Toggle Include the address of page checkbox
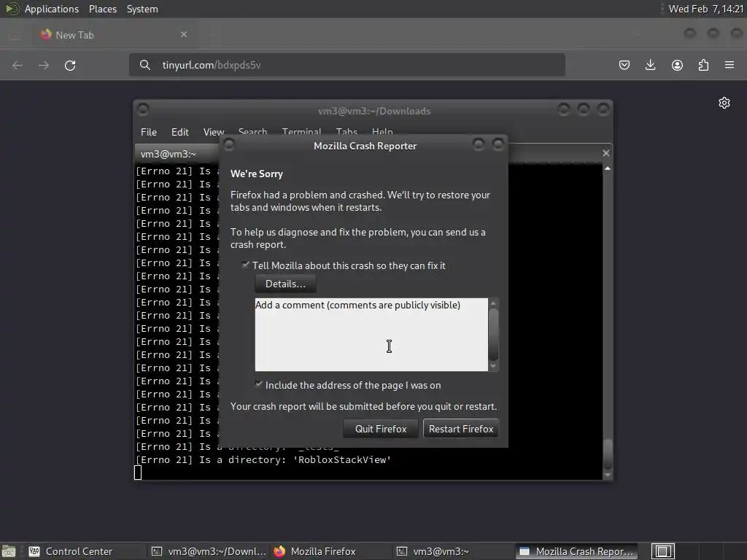 click(258, 384)
